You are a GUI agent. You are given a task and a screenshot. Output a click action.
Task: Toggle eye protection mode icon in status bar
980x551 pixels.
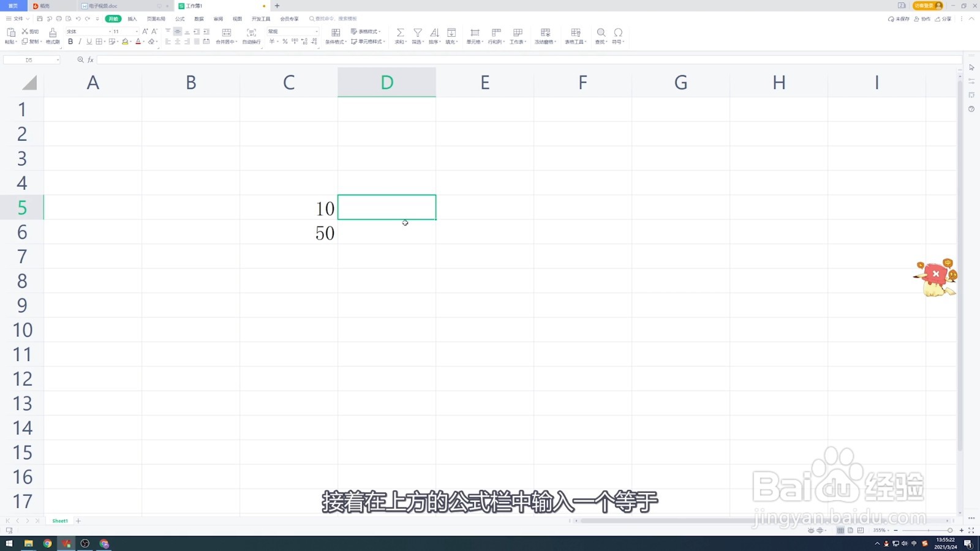coord(811,530)
